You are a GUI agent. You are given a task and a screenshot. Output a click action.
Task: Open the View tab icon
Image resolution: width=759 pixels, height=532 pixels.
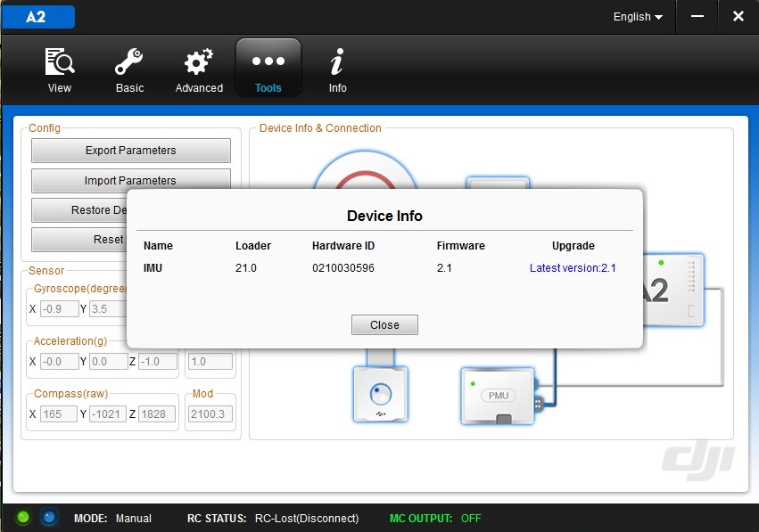[x=60, y=70]
